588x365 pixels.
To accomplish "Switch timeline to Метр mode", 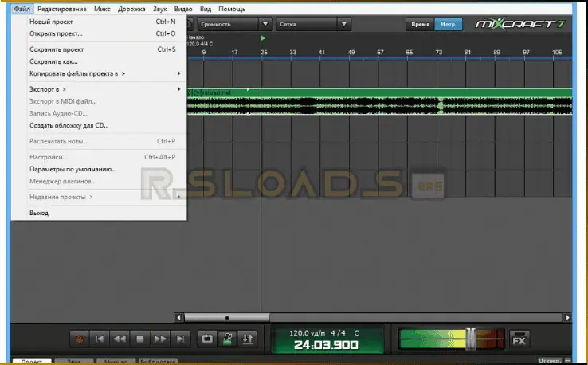I will [x=446, y=24].
